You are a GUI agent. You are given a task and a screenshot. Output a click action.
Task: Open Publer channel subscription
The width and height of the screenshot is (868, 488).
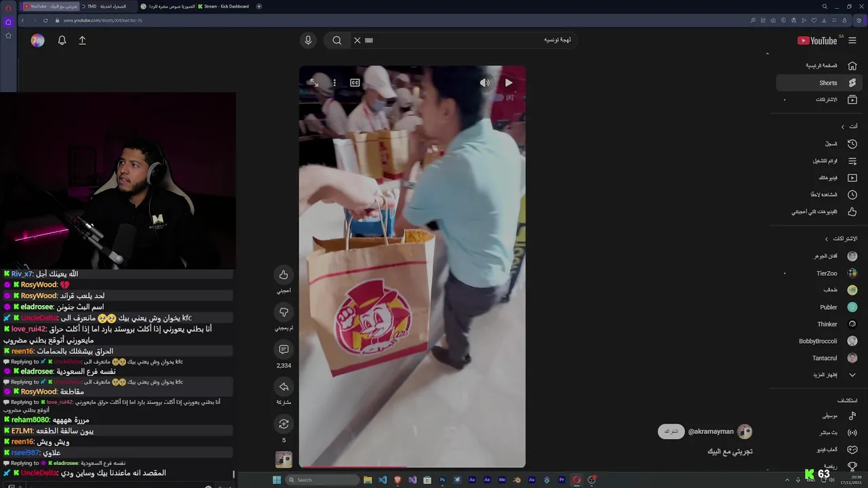(818, 307)
